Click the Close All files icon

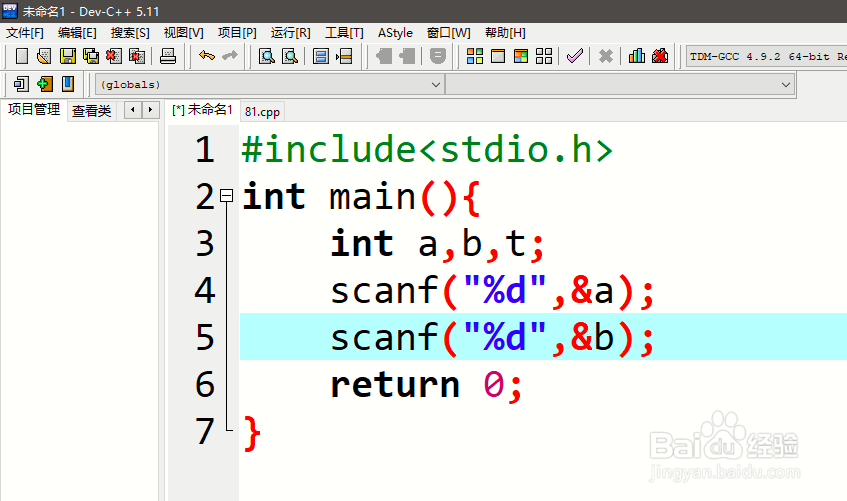137,56
